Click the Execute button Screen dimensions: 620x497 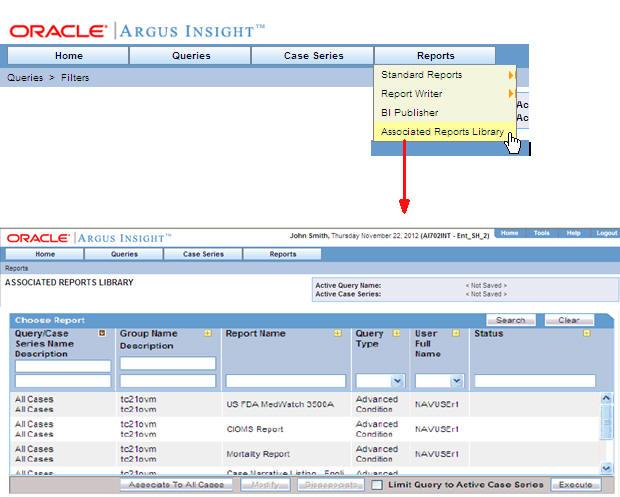pos(576,485)
